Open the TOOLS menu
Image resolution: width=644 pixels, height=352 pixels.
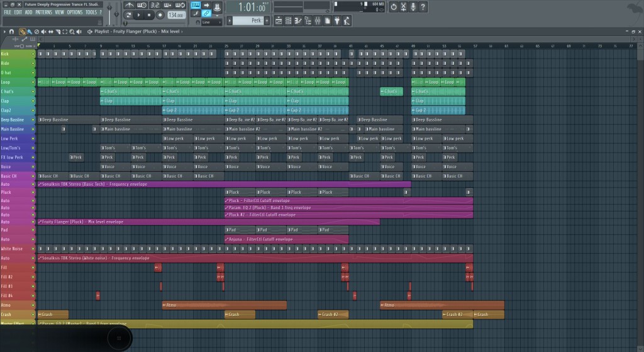coord(91,13)
